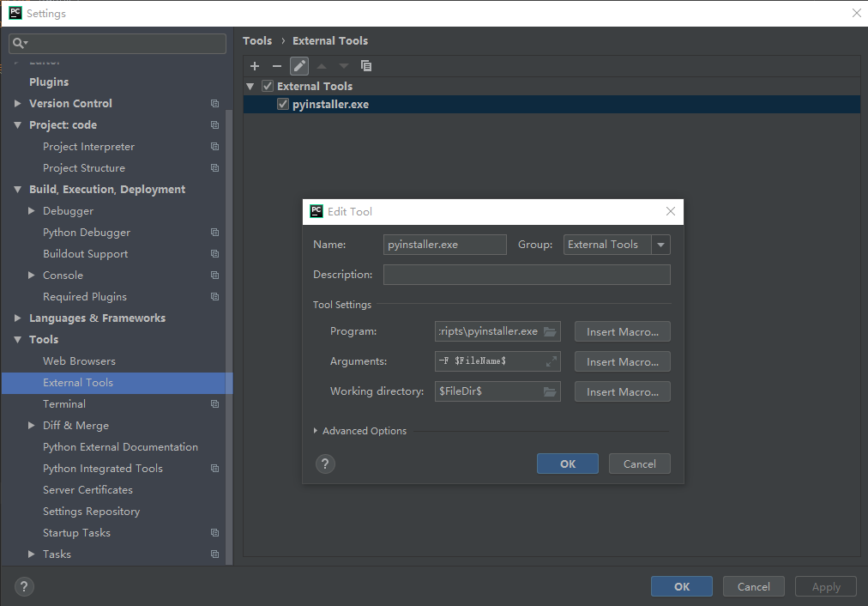Insert Macro for Program field

coord(622,332)
